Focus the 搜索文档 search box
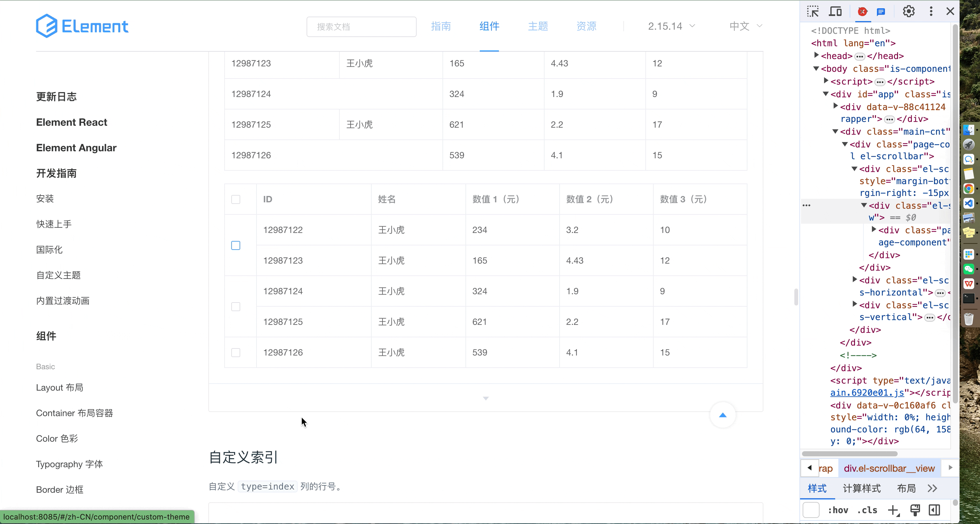The image size is (980, 524). coord(361,26)
